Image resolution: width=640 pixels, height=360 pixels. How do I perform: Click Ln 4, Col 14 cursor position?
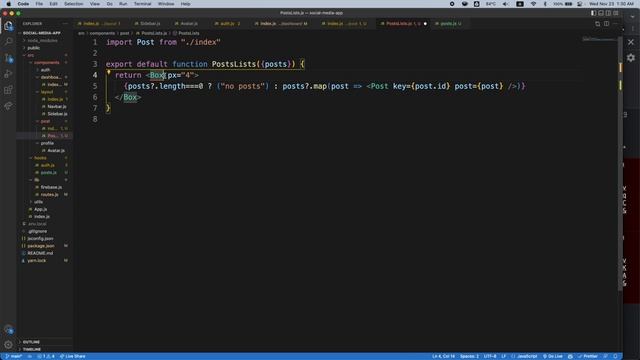point(443,356)
